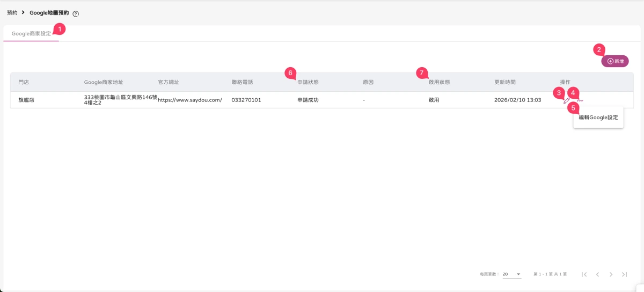
Task: Go to the next page of results
Action: click(611, 274)
